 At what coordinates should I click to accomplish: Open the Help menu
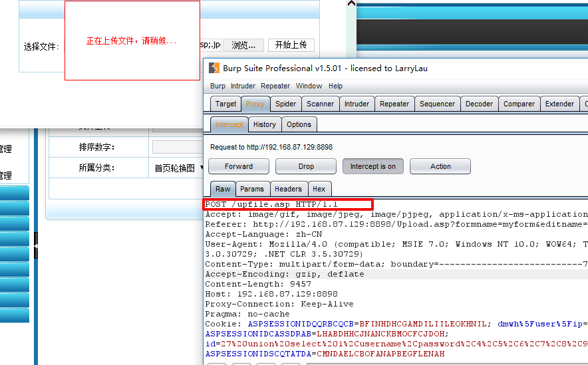point(336,86)
